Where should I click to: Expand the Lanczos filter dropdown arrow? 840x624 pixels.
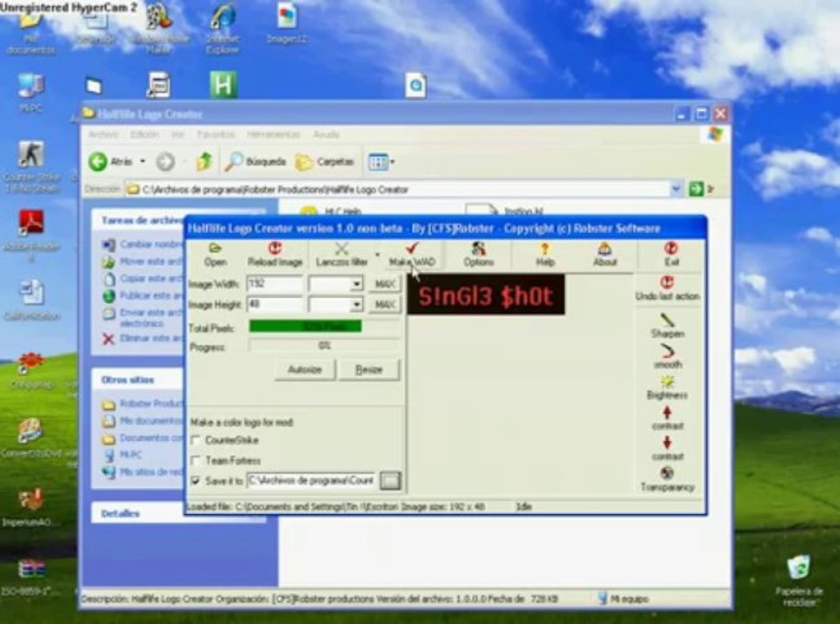[x=378, y=255]
